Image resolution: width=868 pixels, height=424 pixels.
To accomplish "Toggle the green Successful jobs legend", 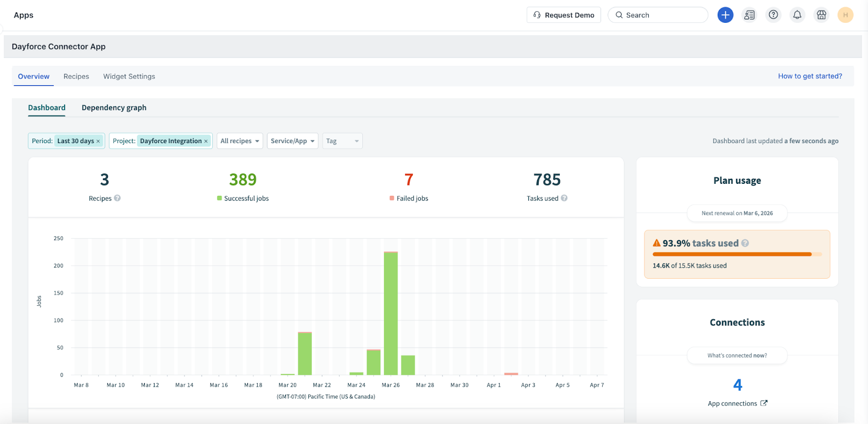I will 242,198.
